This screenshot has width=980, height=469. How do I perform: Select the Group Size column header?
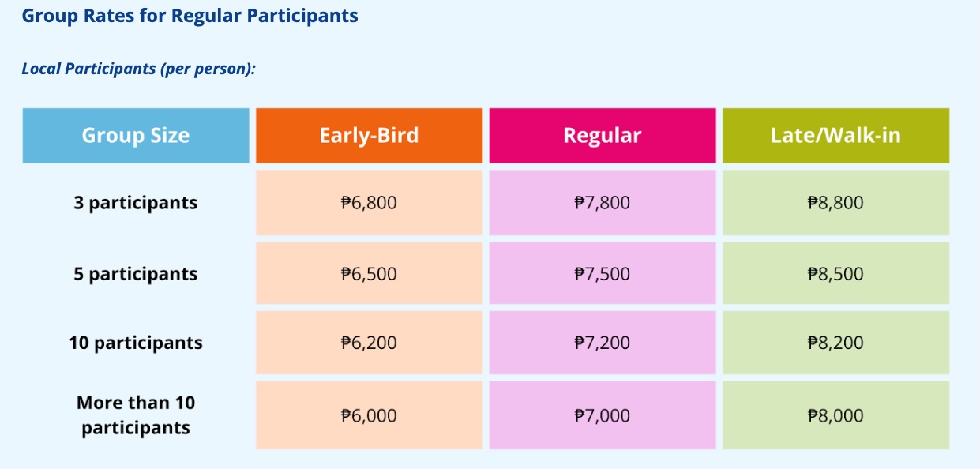136,136
